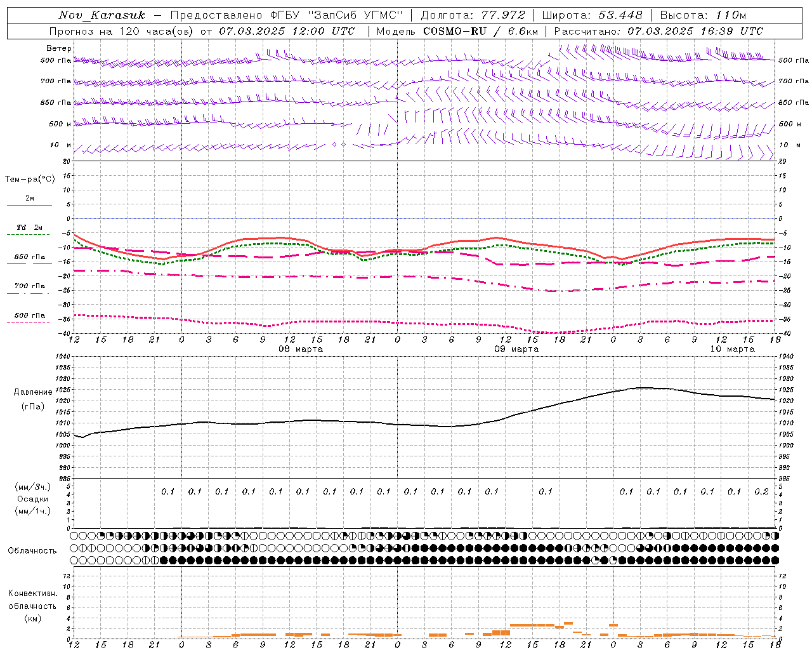The height and width of the screenshot is (650, 812).
Task: Click the longitude value Долгота: 77.972
Action: [473, 15]
